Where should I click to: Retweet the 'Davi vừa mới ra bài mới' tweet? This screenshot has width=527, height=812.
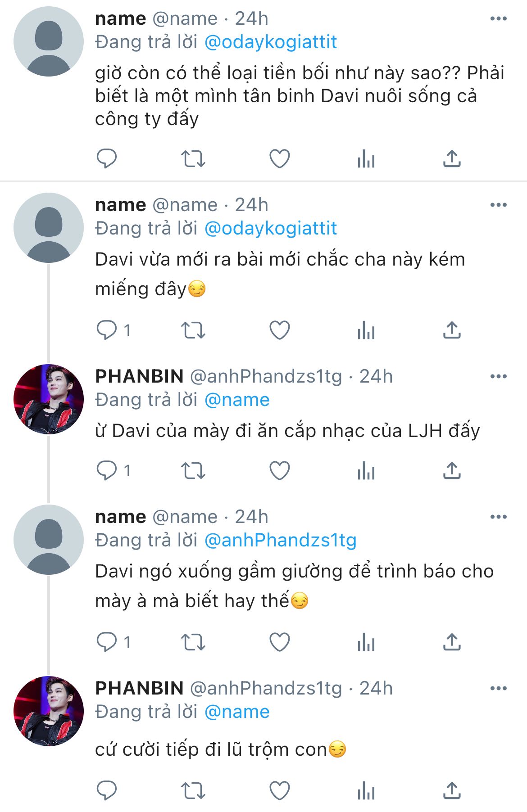[x=193, y=330]
